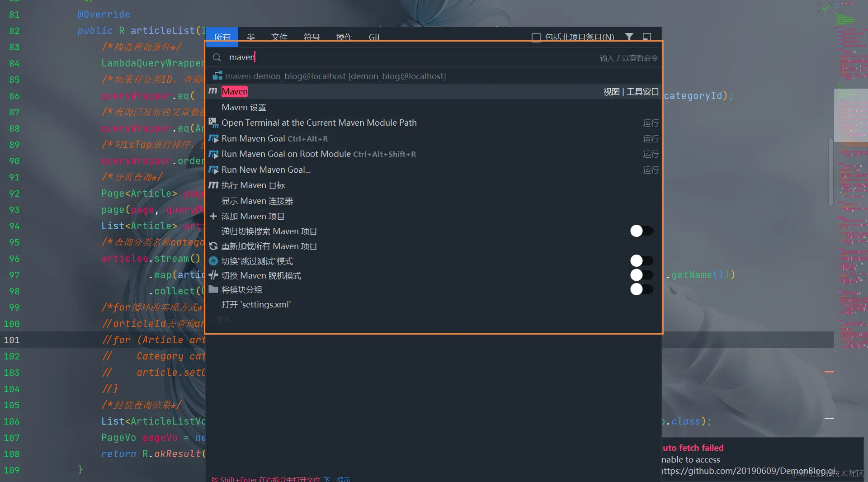Toggle the 将模块分组 switch

[642, 289]
